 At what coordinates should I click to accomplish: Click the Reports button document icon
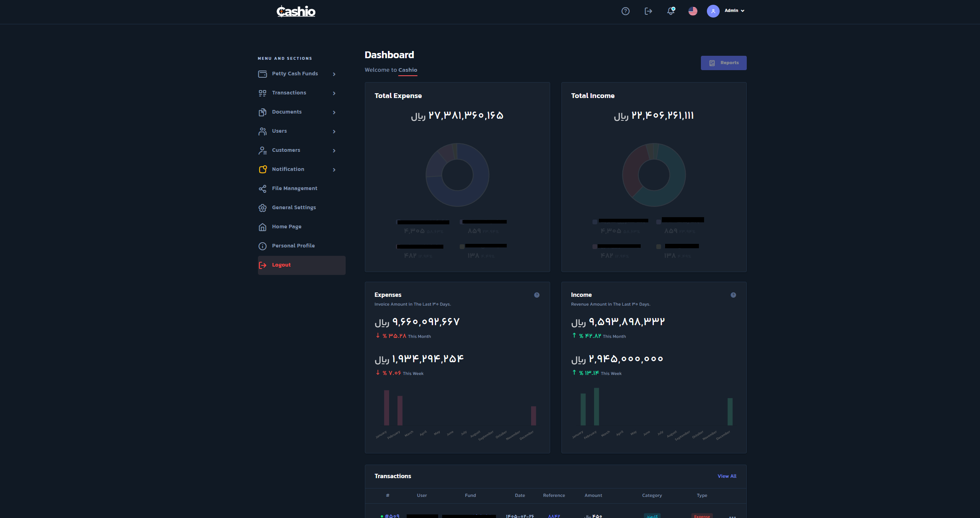coord(712,63)
